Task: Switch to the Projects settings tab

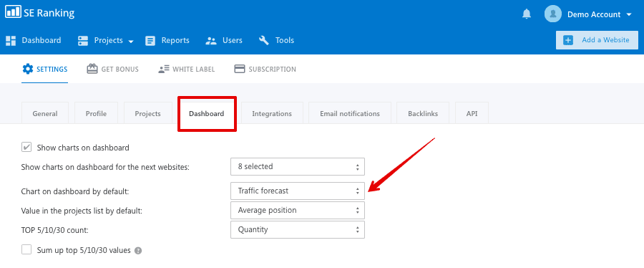Action: 148,113
